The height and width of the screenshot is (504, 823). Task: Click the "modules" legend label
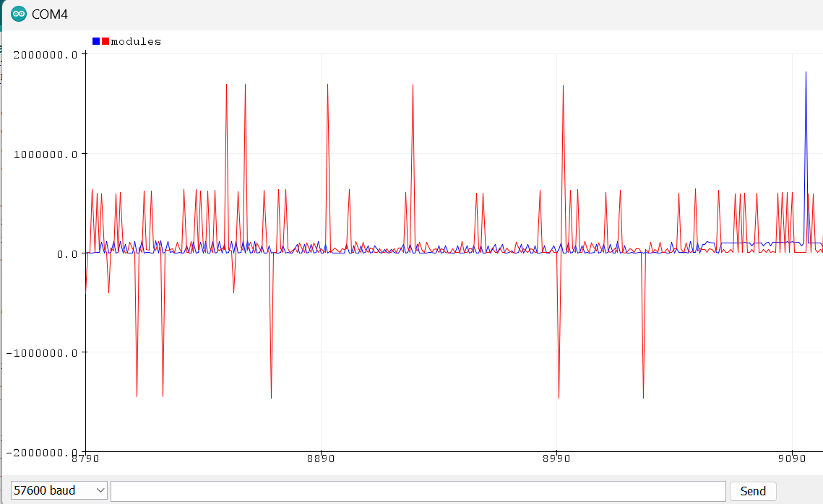[x=134, y=41]
